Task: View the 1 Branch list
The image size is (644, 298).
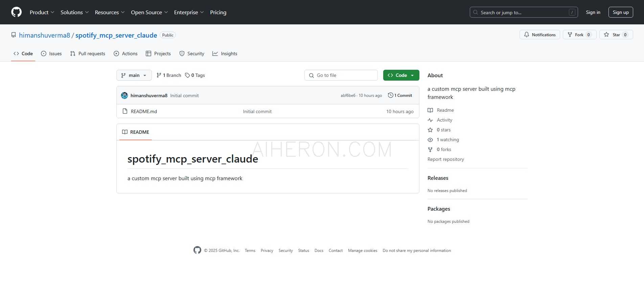Action: tap(169, 75)
